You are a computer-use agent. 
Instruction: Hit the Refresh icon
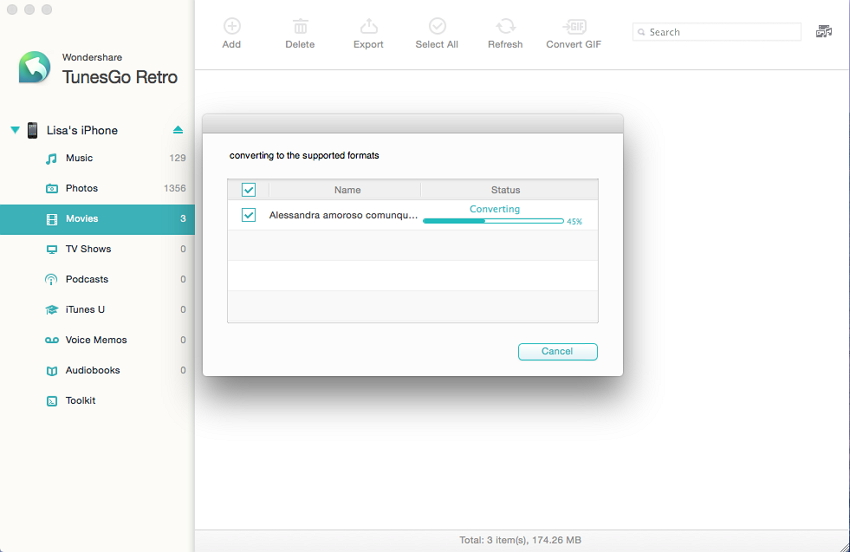click(x=505, y=27)
